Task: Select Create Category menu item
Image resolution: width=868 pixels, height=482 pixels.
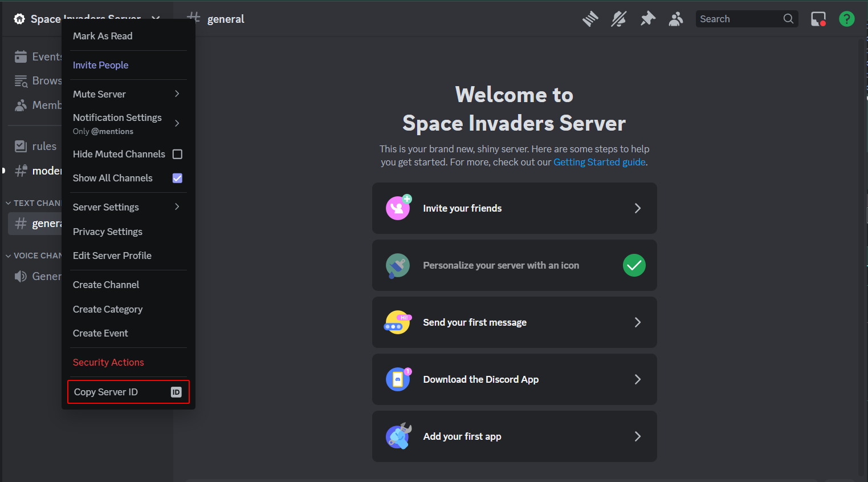Action: [128, 309]
